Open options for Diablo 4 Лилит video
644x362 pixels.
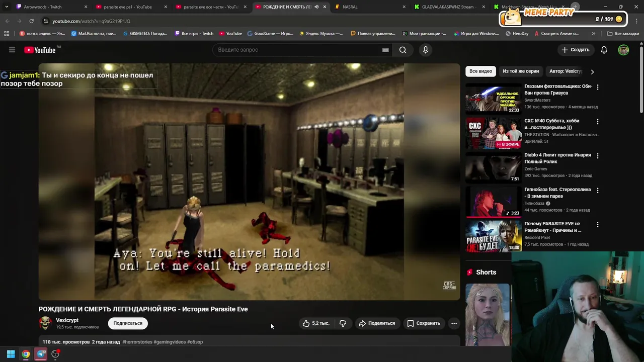(x=597, y=156)
